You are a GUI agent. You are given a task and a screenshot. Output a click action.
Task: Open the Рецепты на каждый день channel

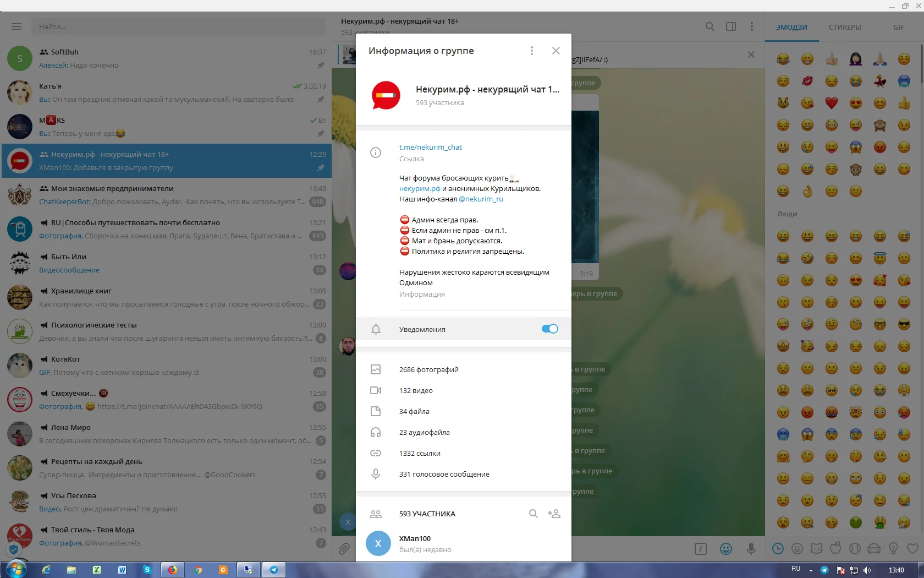coord(166,468)
